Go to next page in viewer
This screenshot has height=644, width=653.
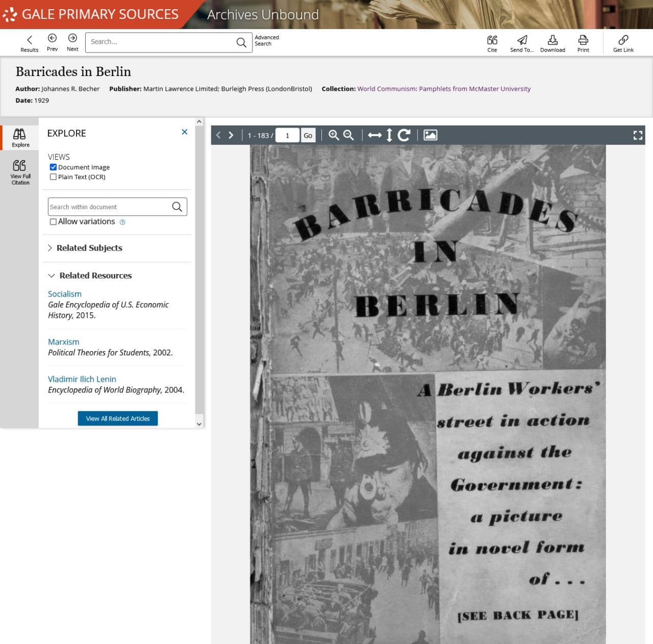tap(231, 135)
